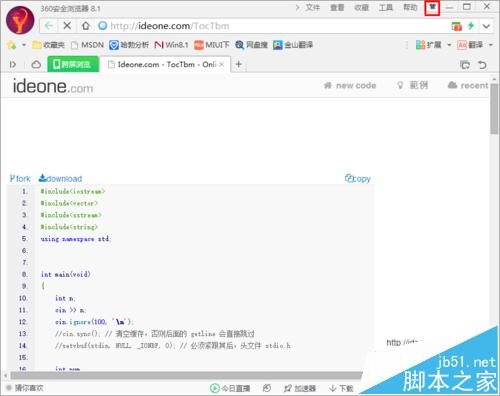Viewport: 500px width, 396px height.
Task: Open the Win8.1 bookmark
Action: tap(171, 45)
